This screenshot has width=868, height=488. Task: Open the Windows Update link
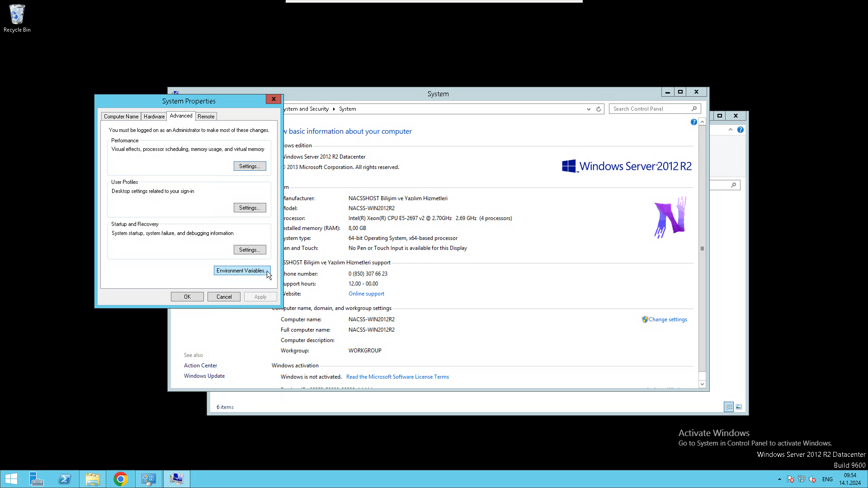pyautogui.click(x=204, y=376)
